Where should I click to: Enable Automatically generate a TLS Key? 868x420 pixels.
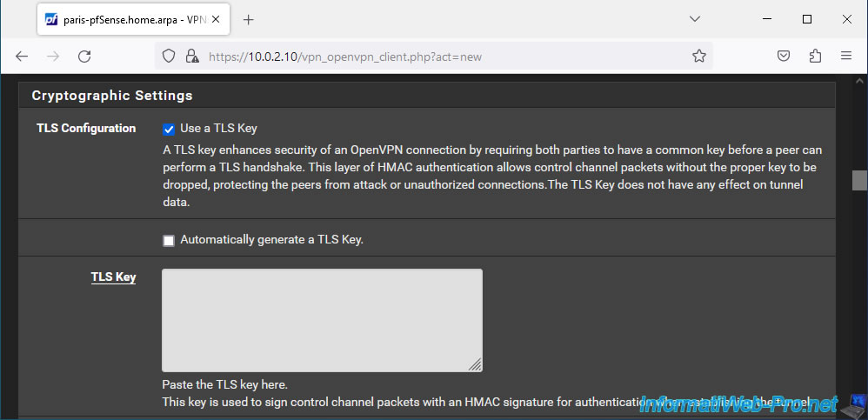(x=168, y=241)
